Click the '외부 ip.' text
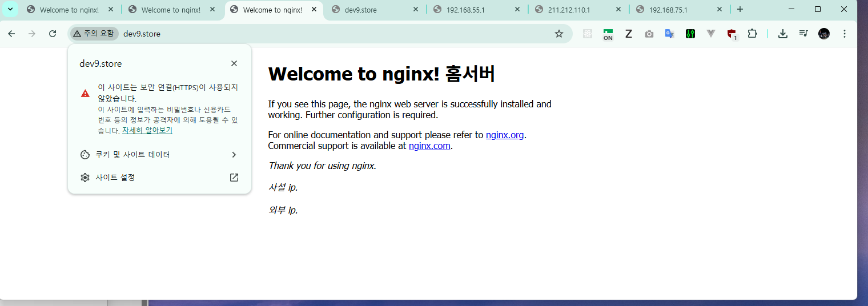 (x=283, y=210)
